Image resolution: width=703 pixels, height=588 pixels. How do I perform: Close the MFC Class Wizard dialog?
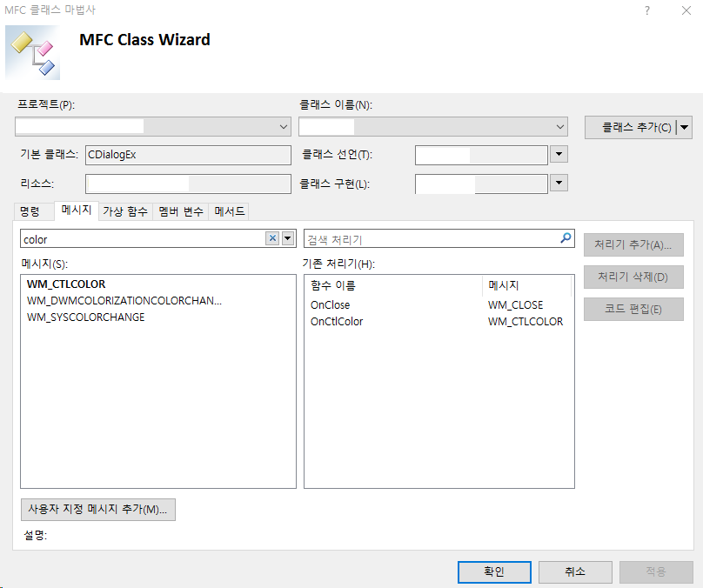tap(686, 10)
